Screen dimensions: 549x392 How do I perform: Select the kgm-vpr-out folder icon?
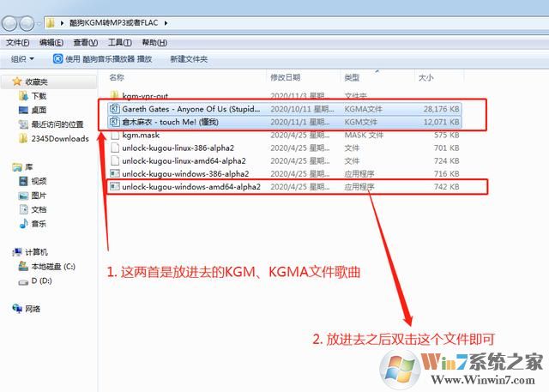click(114, 95)
